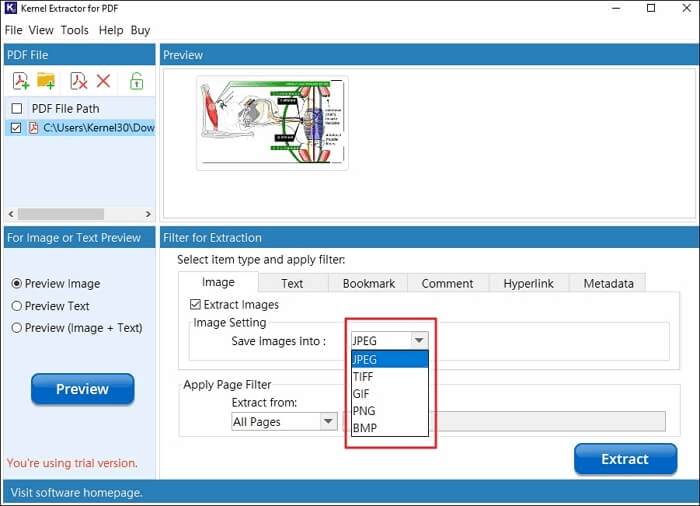Click the green unlock padlock icon
The image size is (700, 506).
[137, 81]
